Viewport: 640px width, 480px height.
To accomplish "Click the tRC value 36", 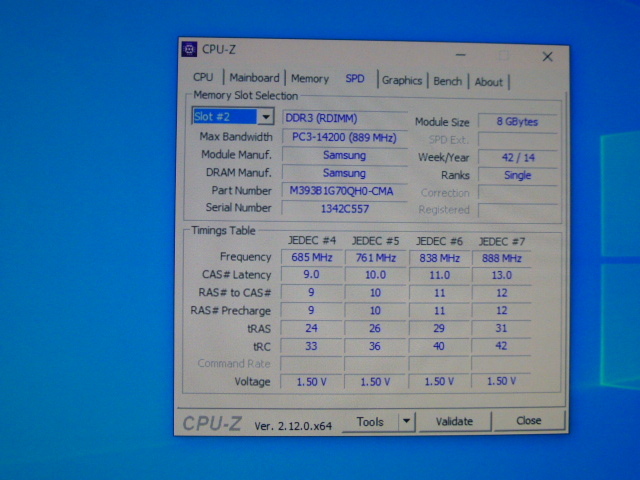I will point(375,346).
